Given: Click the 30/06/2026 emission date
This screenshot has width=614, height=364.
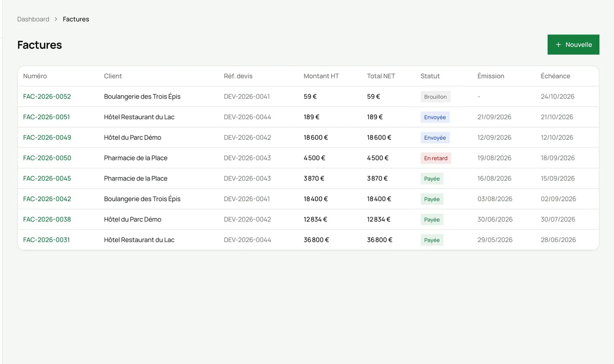Looking at the screenshot, I should [x=495, y=219].
